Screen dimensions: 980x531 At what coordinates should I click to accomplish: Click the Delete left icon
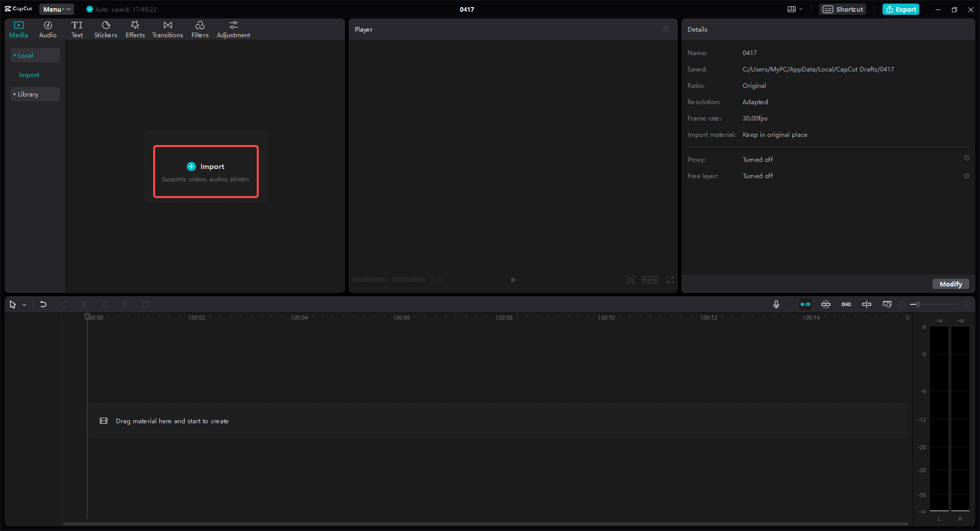click(105, 304)
